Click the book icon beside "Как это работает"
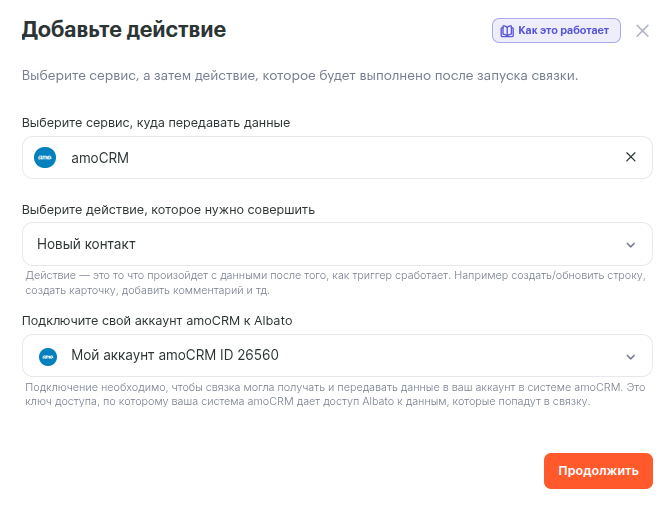 coord(506,31)
